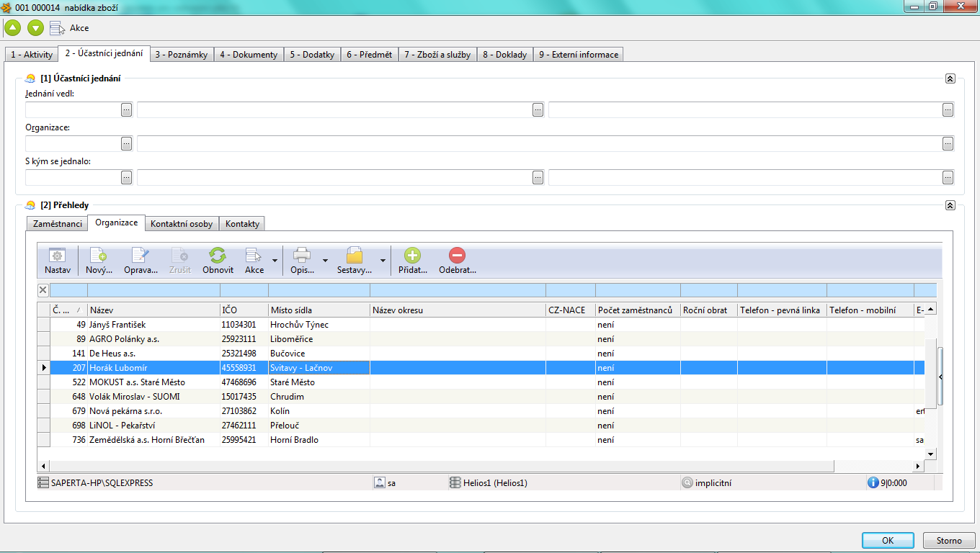
Task: Click the wide Organizace name input field
Action: pos(540,144)
